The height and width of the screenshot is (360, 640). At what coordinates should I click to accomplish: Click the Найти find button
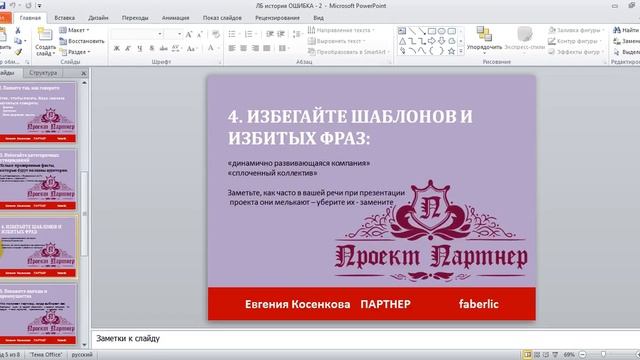(626, 30)
